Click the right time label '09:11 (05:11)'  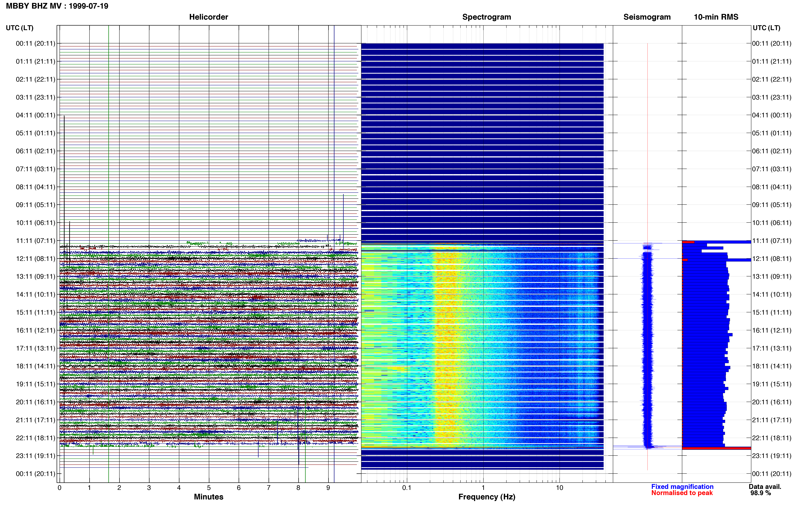[772, 205]
